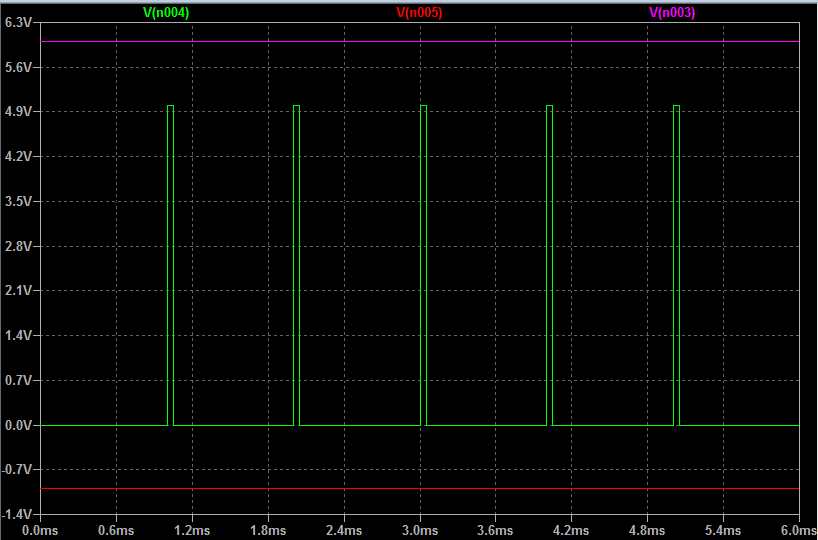Select the magenta V(n003) trace label
This screenshot has height=540, width=818.
(671, 13)
